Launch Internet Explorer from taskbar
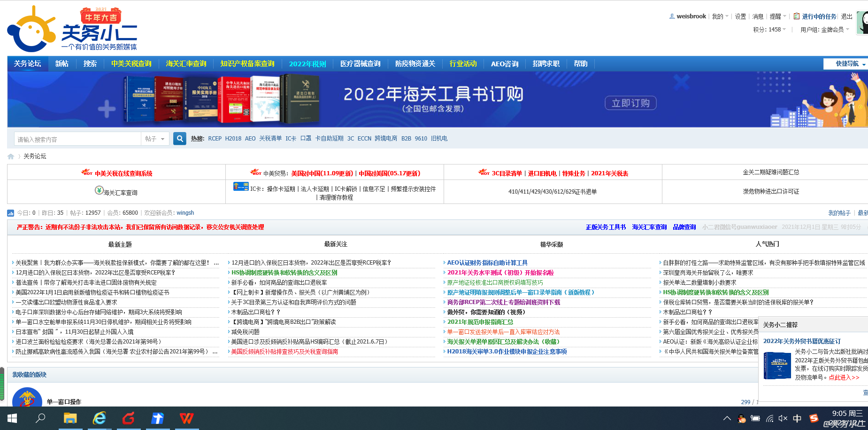This screenshot has height=430, width=868. tap(99, 418)
